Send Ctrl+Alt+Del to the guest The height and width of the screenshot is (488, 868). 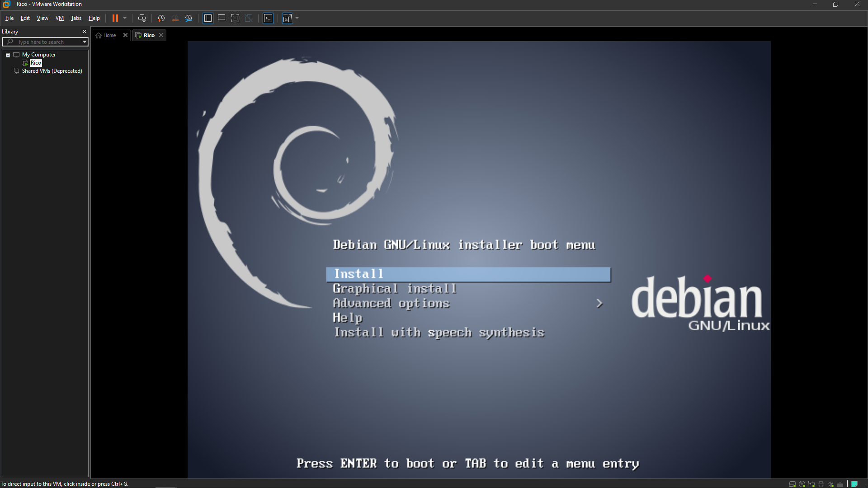point(142,18)
